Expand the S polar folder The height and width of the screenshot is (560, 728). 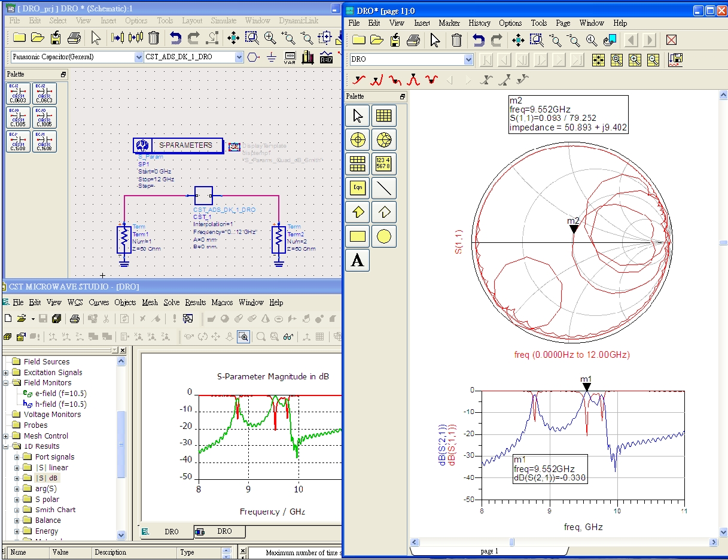17,500
